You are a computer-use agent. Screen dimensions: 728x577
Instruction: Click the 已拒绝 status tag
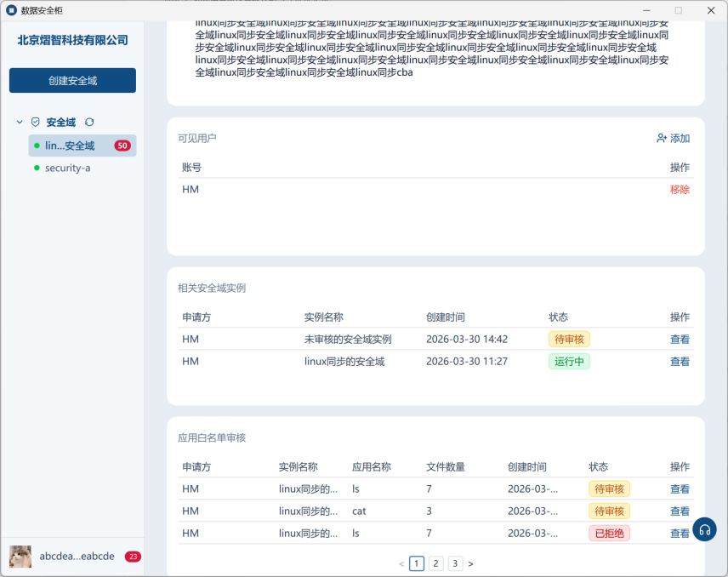tap(609, 534)
